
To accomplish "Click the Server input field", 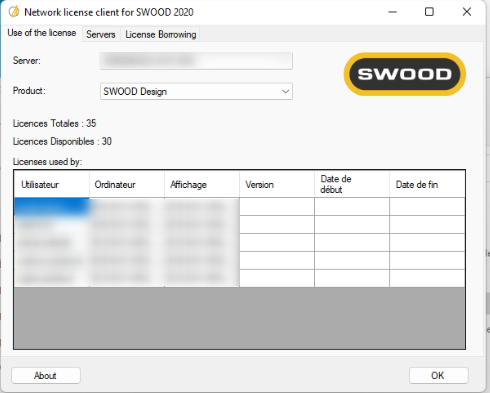I will click(x=196, y=61).
